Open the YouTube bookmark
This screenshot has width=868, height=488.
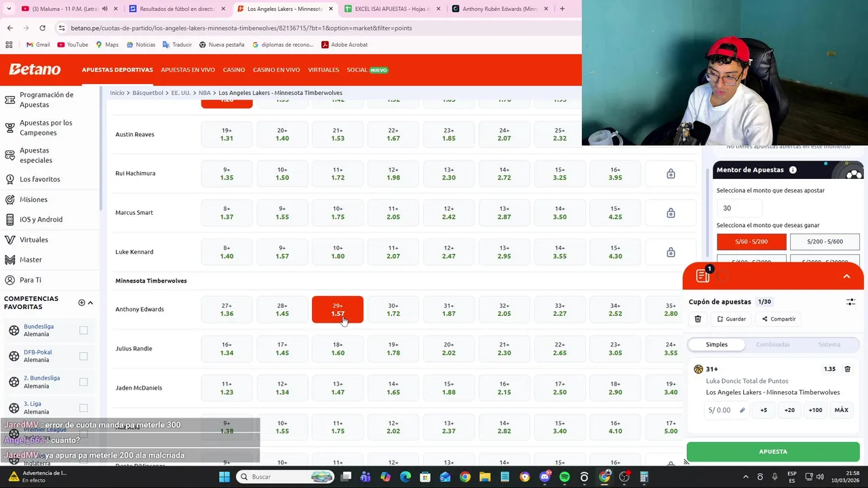[x=73, y=45]
